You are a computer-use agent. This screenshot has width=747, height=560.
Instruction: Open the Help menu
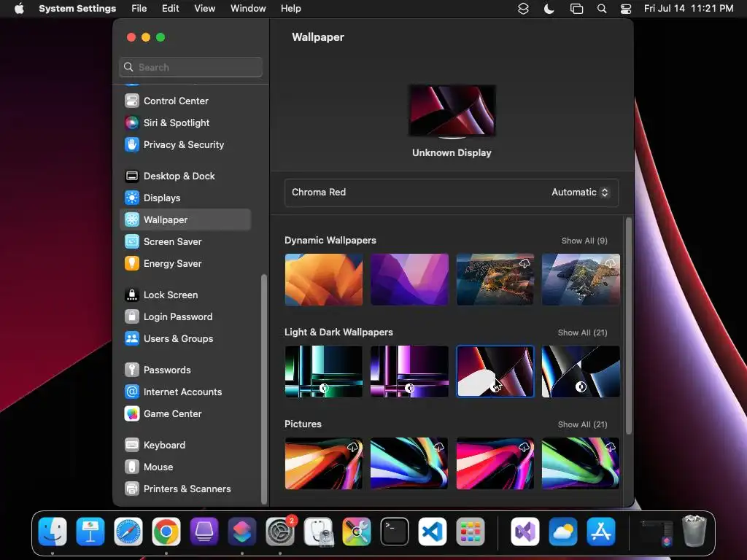click(290, 9)
